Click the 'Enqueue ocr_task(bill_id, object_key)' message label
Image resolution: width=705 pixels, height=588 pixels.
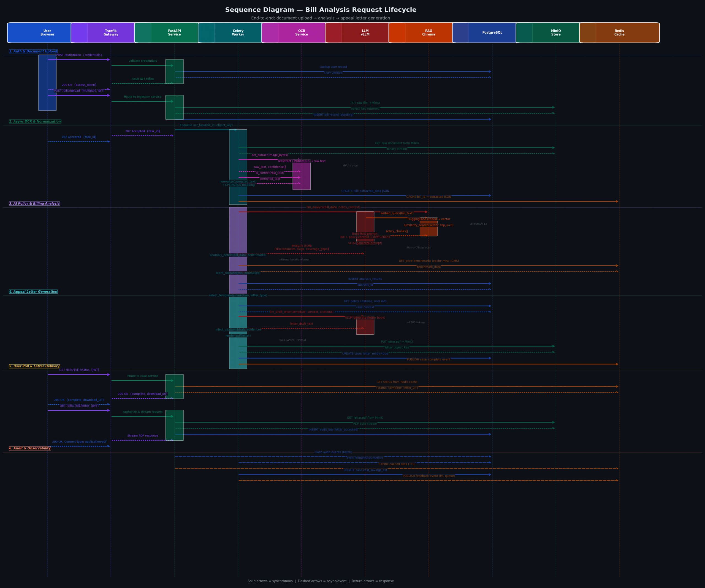pyautogui.click(x=206, y=125)
